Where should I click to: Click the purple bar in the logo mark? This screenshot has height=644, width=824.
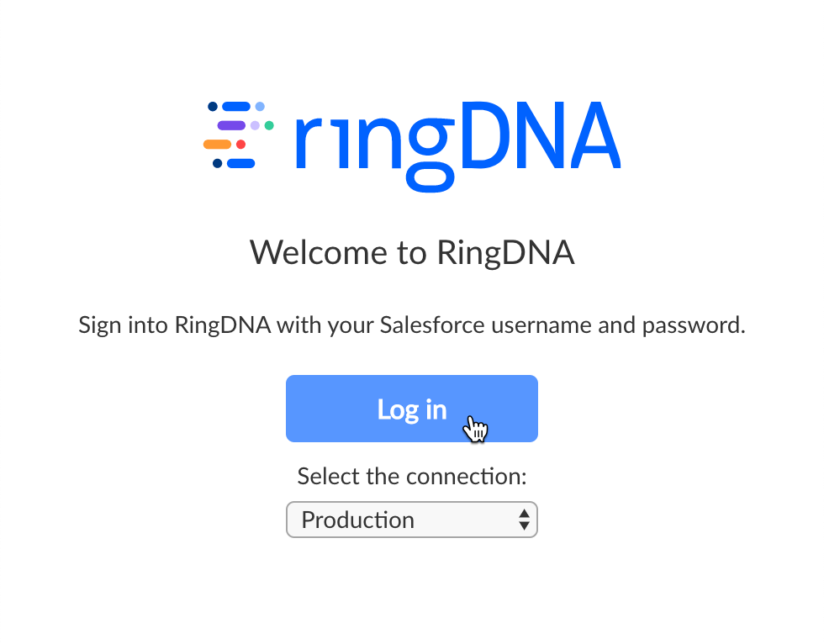pyautogui.click(x=231, y=125)
